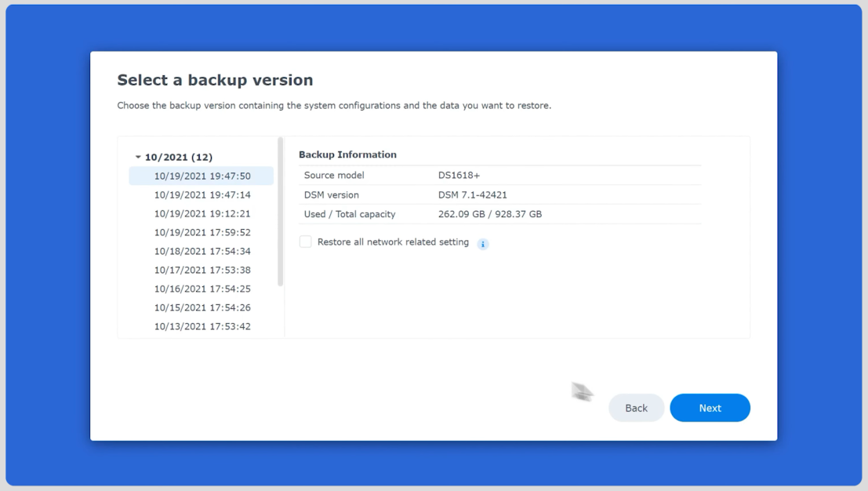The height and width of the screenshot is (491, 868).
Task: Select backup version 10/15/2021 17:54:26
Action: click(202, 307)
